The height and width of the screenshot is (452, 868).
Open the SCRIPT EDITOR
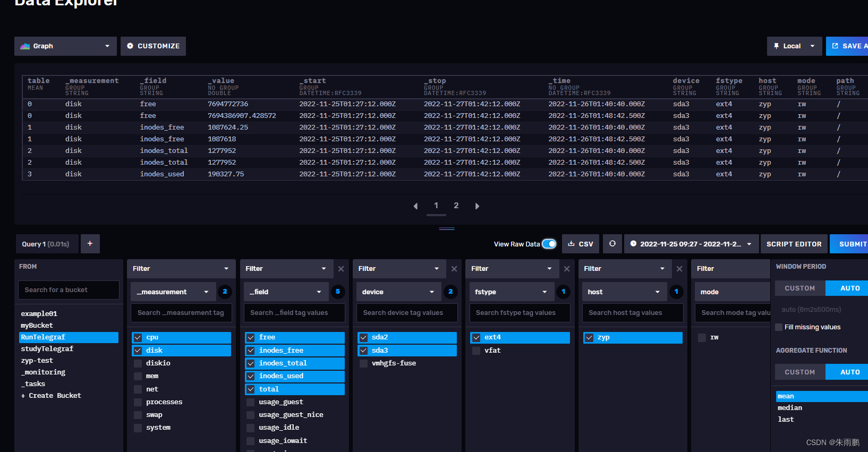point(794,244)
